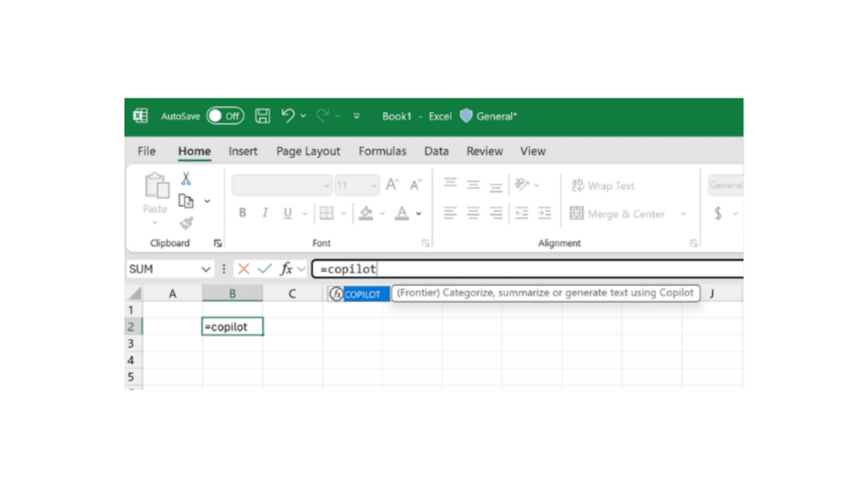
Task: Switch to the View tab
Action: click(532, 151)
